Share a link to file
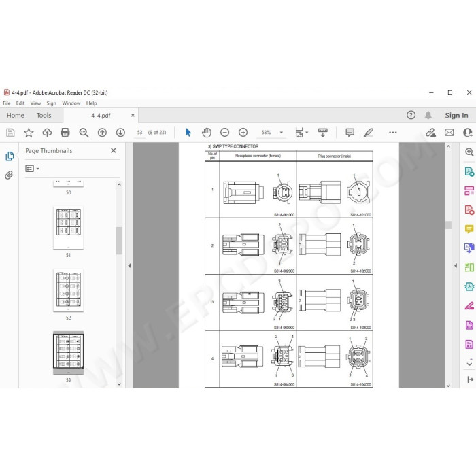This screenshot has height=476, width=476. [430, 133]
